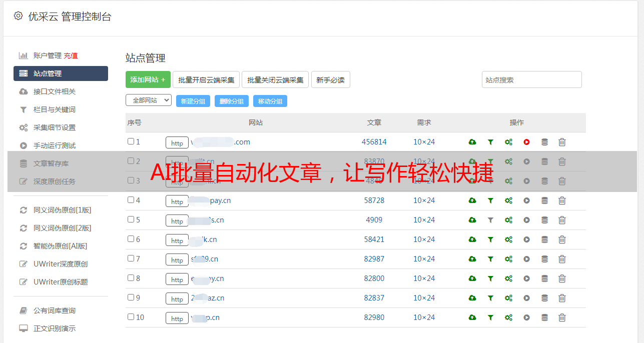Open the article count 456814 link
Screen dimensions: 644x343
pos(374,142)
